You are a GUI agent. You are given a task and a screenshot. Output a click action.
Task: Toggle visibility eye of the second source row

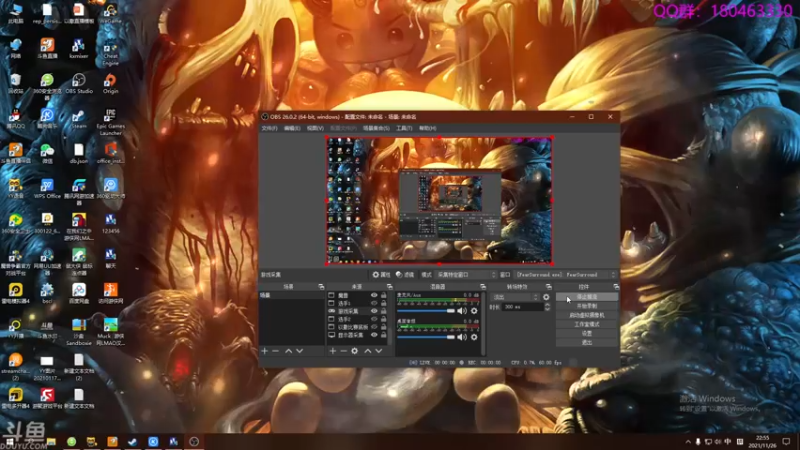pos(374,303)
